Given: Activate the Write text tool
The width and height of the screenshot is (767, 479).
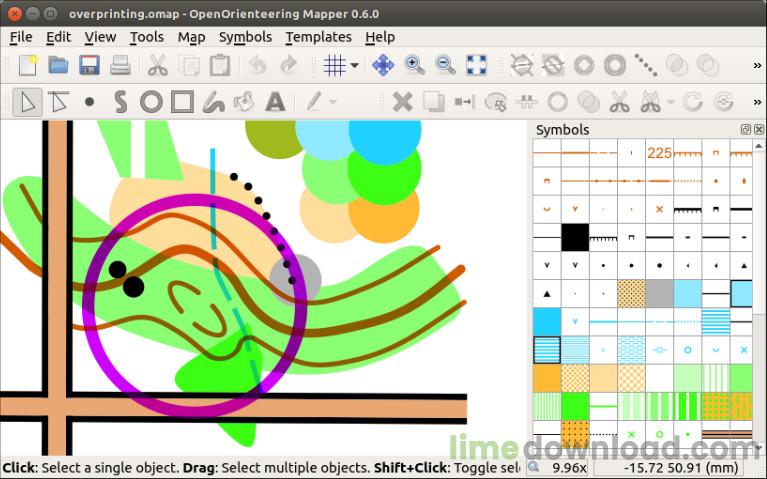Looking at the screenshot, I should pos(275,102).
